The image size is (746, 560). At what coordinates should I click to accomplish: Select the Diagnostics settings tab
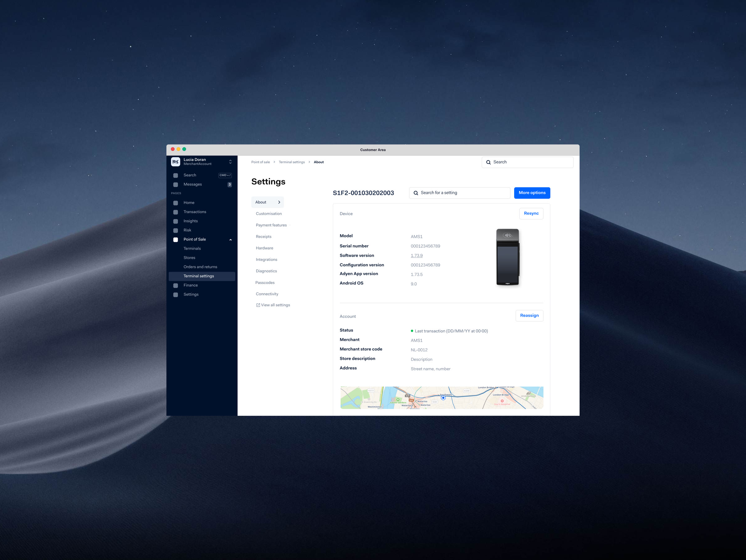click(x=266, y=271)
